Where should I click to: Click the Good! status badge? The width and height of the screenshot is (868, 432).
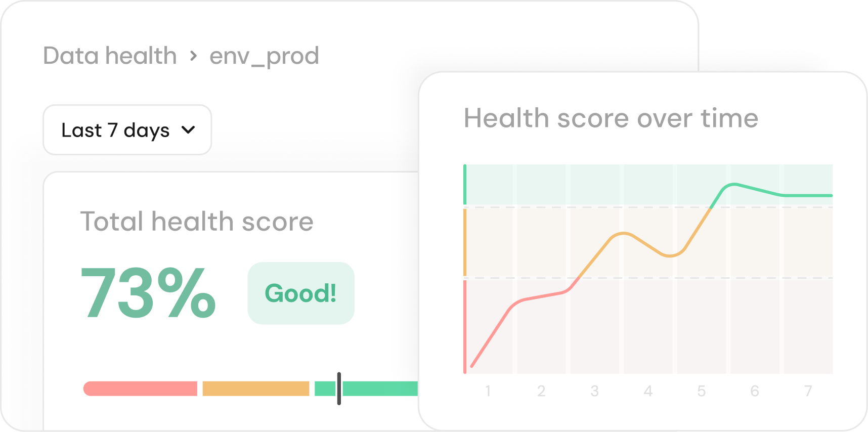[x=300, y=293]
